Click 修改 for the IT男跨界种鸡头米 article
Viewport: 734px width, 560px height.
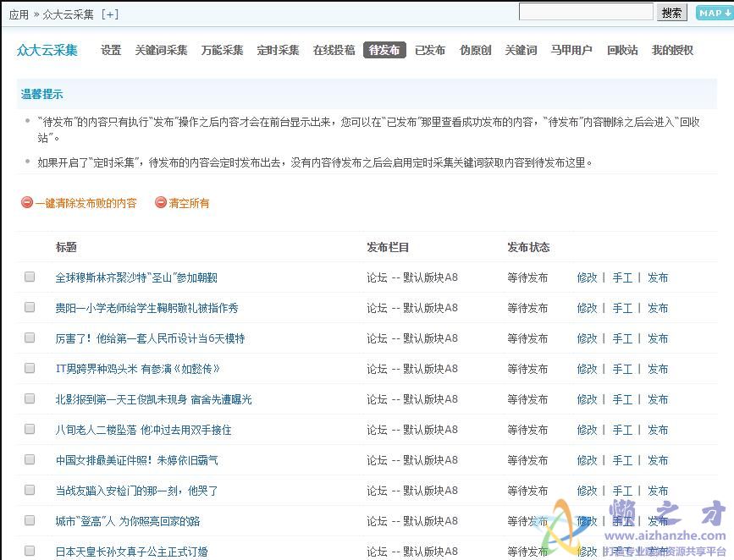588,369
